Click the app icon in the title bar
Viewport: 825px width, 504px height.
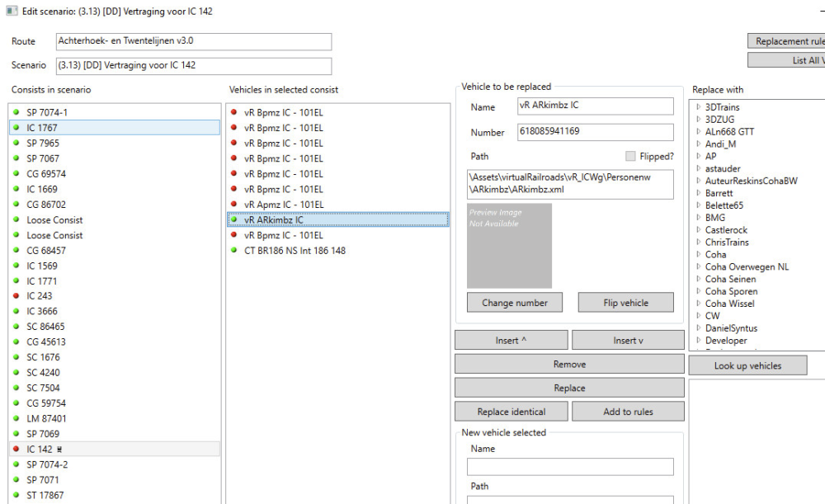coord(11,10)
